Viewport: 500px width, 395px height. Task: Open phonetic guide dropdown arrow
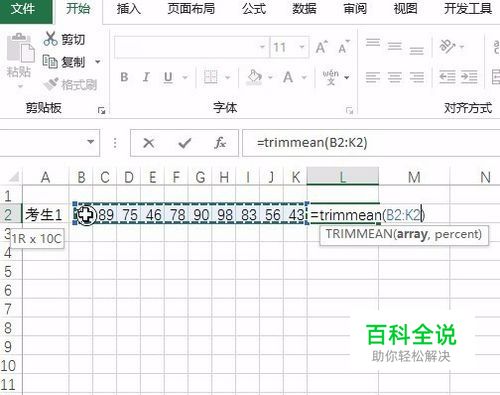pyautogui.click(x=347, y=78)
